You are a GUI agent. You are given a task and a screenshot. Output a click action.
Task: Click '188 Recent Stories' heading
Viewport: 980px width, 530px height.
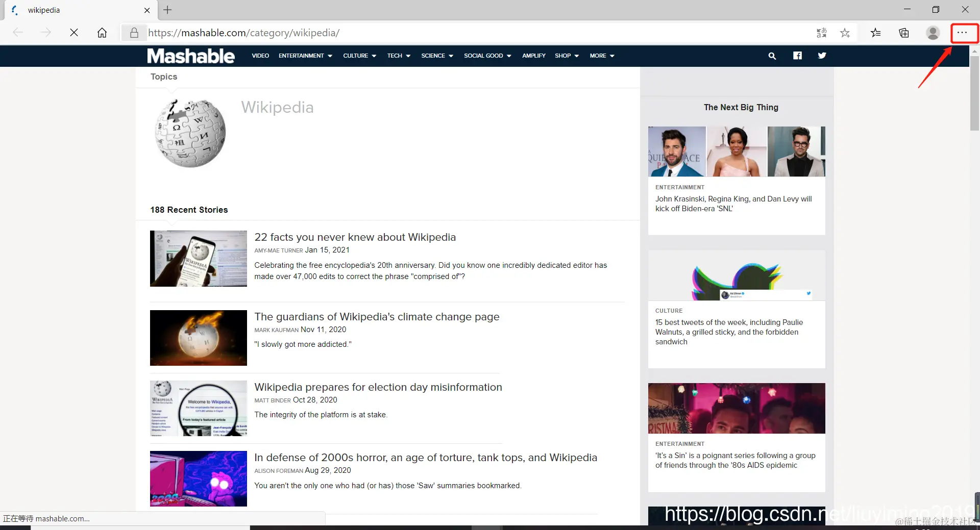189,210
